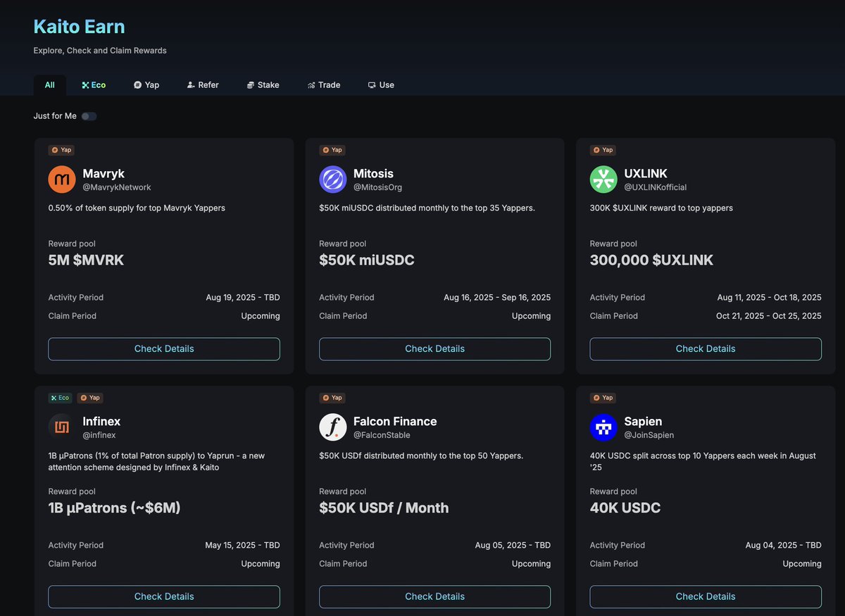Click the Yap tag on UXLINK card
The width and height of the screenshot is (845, 616).
click(603, 150)
